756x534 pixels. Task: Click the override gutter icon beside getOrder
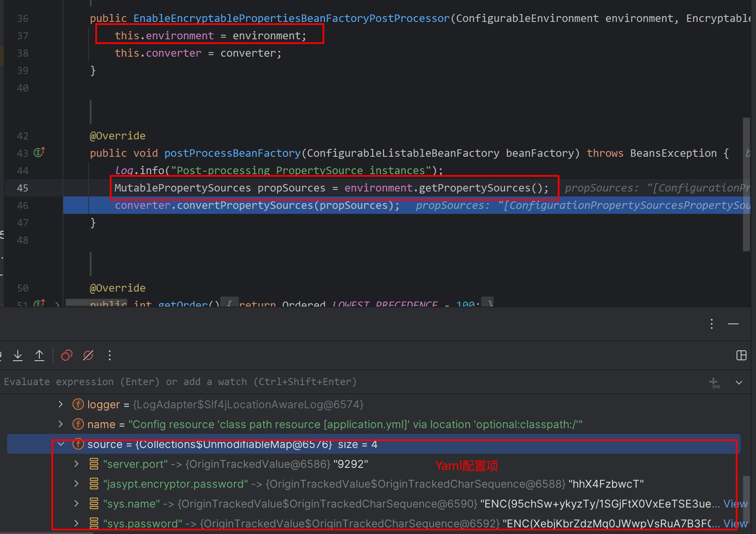[39, 304]
